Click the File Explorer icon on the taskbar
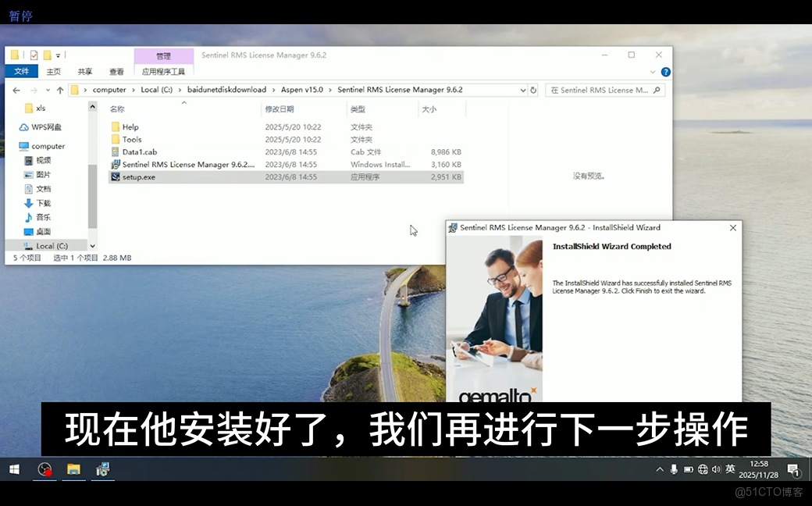Viewport: 812px width, 506px height. pyautogui.click(x=73, y=469)
